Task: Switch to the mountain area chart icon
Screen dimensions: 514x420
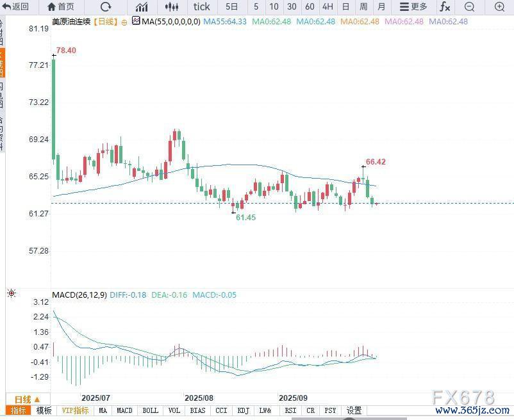Action: (142, 7)
